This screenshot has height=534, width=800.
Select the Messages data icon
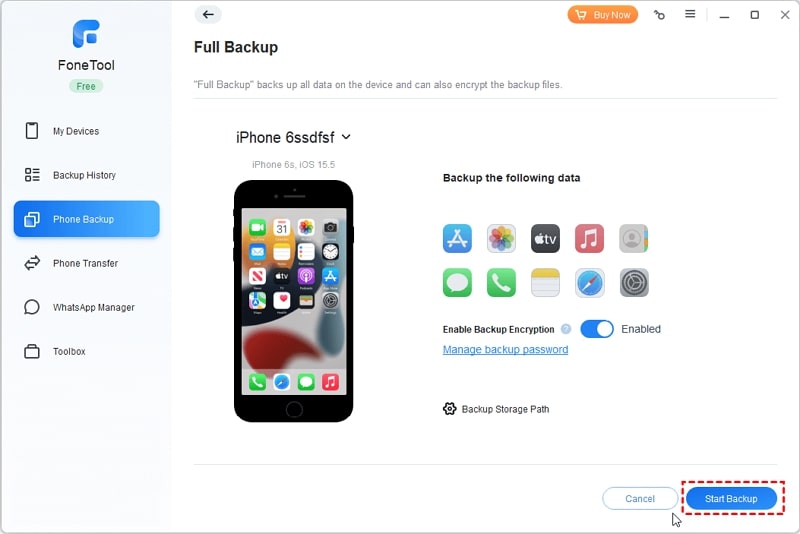457,283
